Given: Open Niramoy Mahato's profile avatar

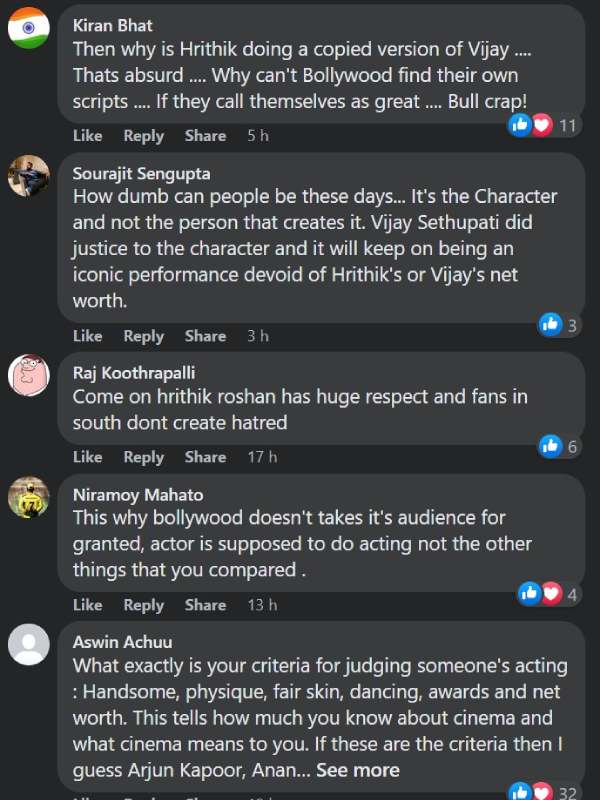Looking at the screenshot, I should click(29, 497).
